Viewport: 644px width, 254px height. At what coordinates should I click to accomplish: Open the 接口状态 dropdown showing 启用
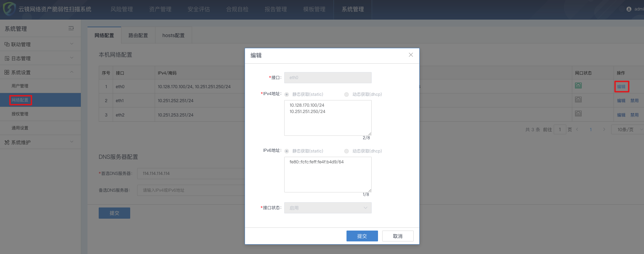coord(328,208)
